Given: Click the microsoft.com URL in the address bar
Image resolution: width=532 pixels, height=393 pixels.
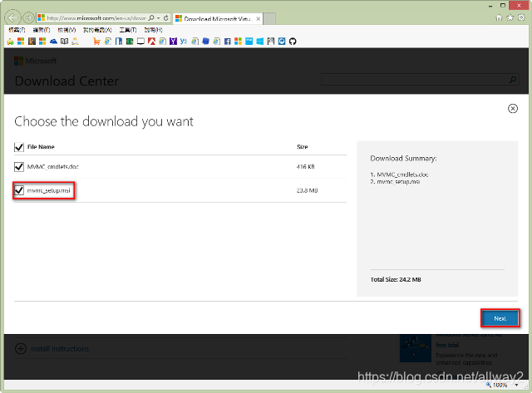Looking at the screenshot, I should (96, 18).
